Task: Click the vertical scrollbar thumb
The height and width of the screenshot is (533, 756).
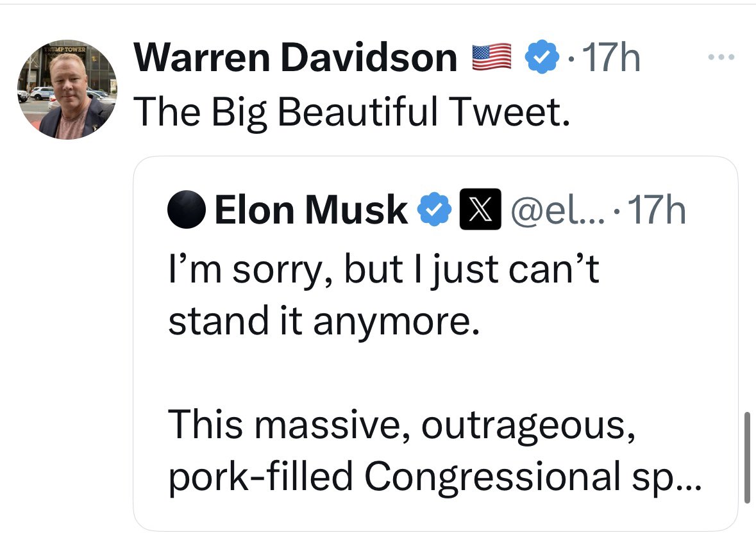Action: coord(746,458)
